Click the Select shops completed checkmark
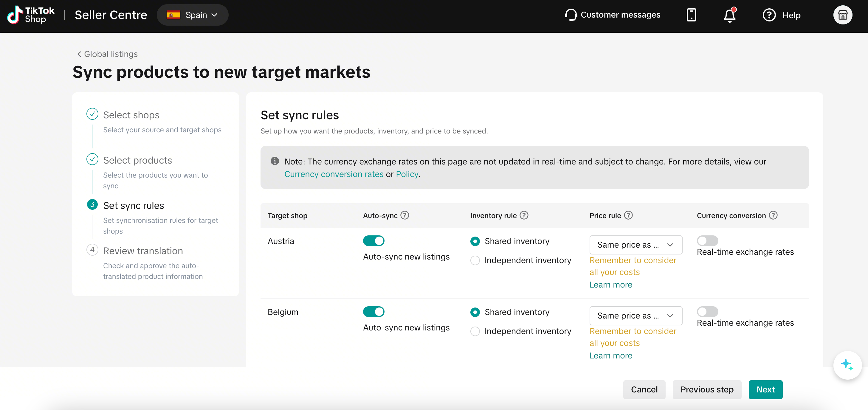The height and width of the screenshot is (410, 868). coord(92,114)
